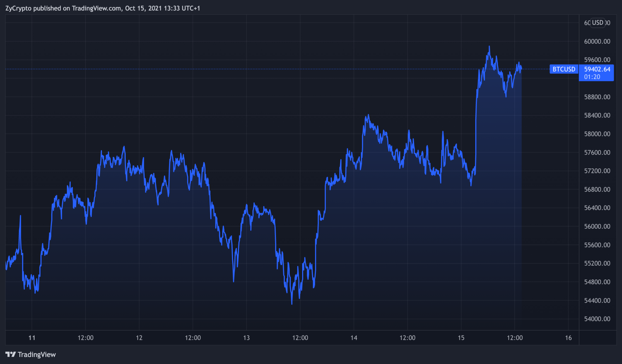Click the 59600.00 price axis label
622x364 pixels.
(597, 60)
